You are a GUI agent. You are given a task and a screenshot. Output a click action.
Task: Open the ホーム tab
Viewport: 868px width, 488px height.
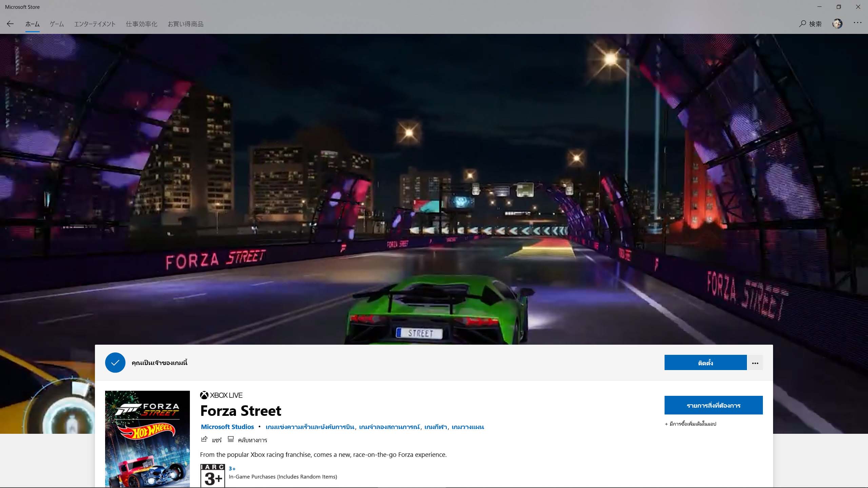(33, 24)
